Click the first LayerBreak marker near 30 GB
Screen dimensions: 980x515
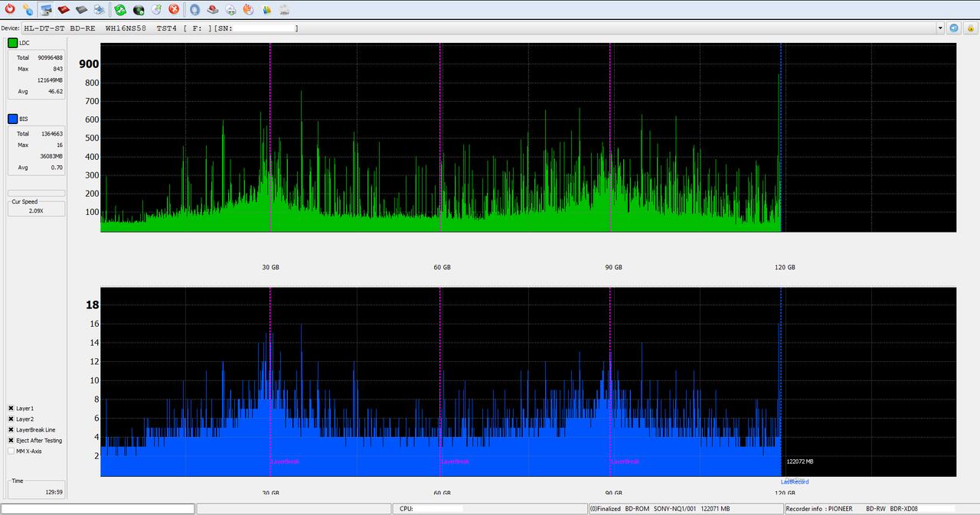click(286, 461)
